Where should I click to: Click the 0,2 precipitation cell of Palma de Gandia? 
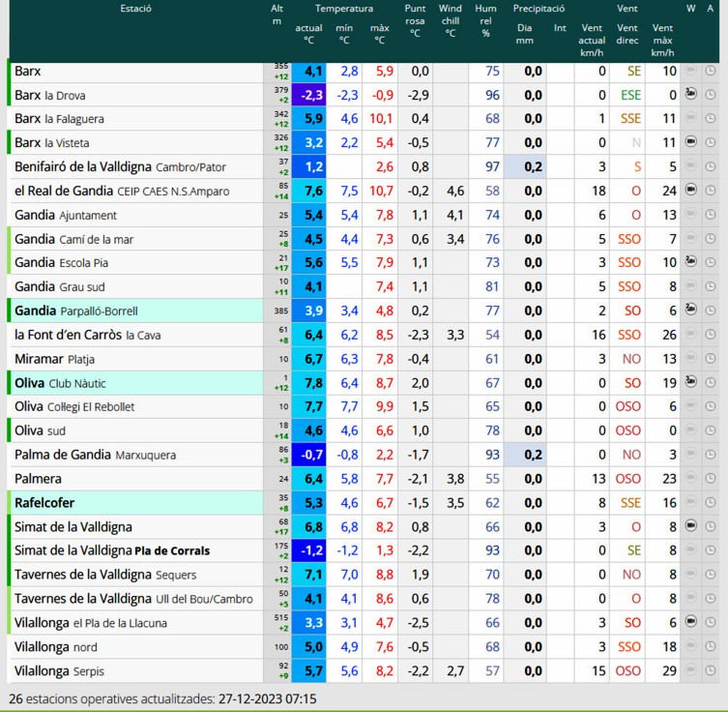tap(525, 455)
